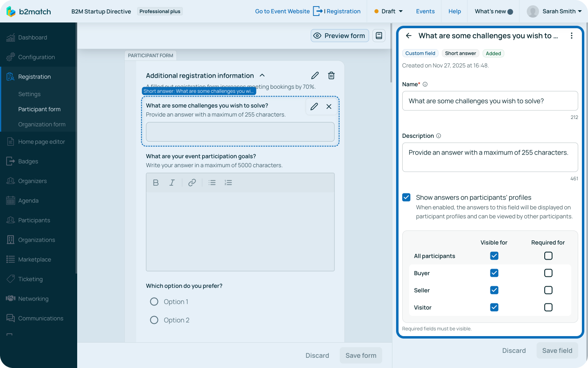Image resolution: width=588 pixels, height=368 pixels.
Task: Open the three-dot menu in the field panel
Action: [572, 36]
